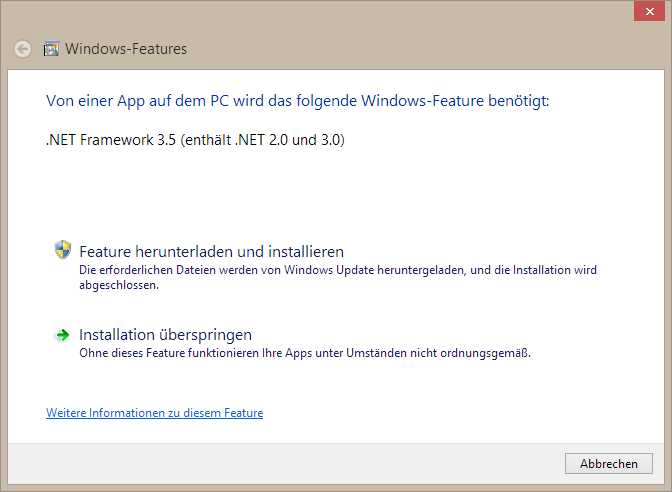The height and width of the screenshot is (492, 672).
Task: Click the word abgeschlossen in the description
Action: tap(118, 285)
